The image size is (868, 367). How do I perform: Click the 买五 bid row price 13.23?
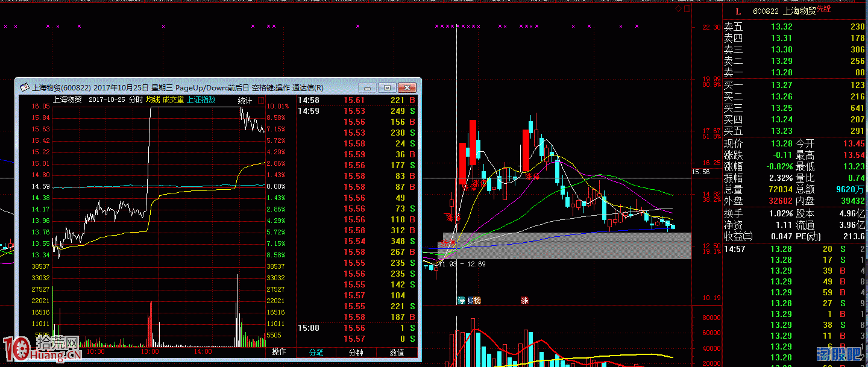pos(782,131)
